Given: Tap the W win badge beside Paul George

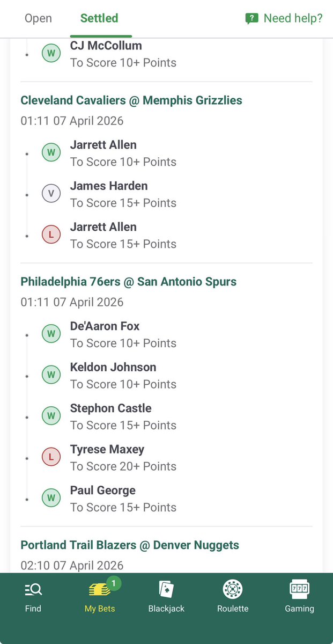Looking at the screenshot, I should 51,498.
